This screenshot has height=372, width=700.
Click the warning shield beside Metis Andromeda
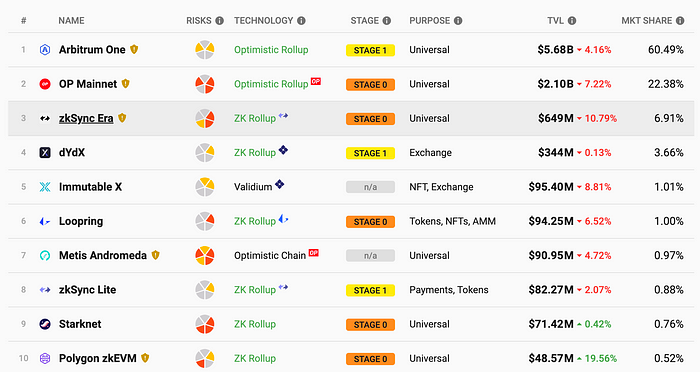tap(155, 255)
